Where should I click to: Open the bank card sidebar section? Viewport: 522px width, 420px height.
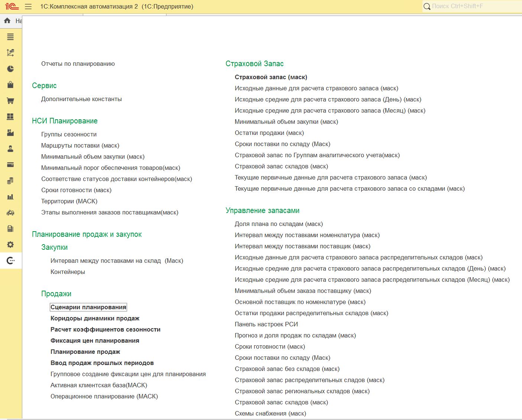click(x=10, y=165)
